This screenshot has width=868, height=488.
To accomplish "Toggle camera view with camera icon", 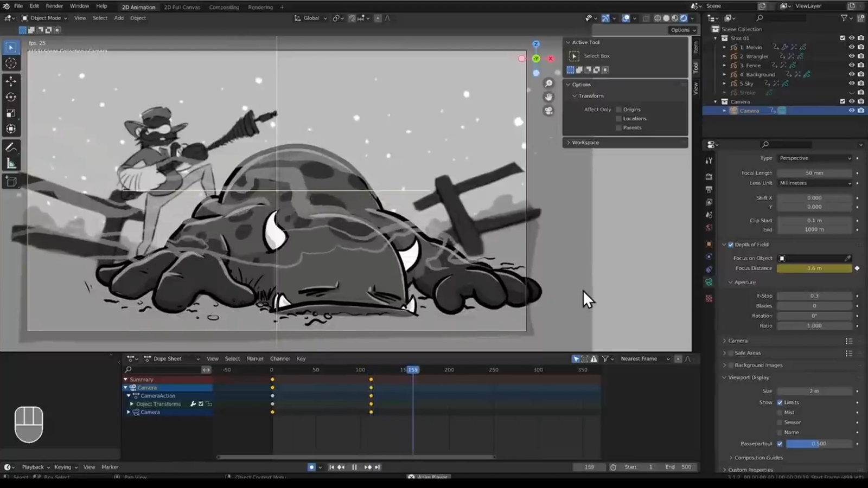I will pyautogui.click(x=548, y=111).
